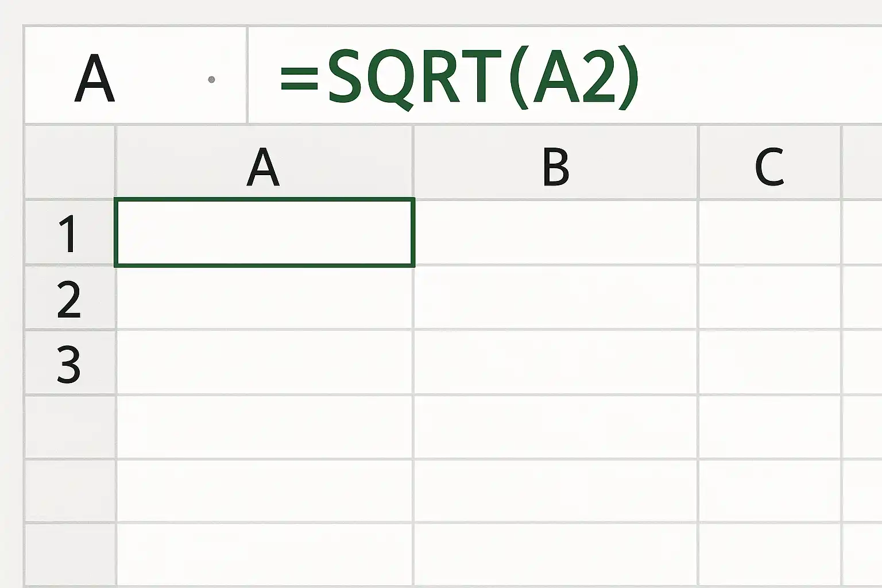Select cell B2
Image resolution: width=882 pixels, height=588 pixels.
pyautogui.click(x=555, y=297)
